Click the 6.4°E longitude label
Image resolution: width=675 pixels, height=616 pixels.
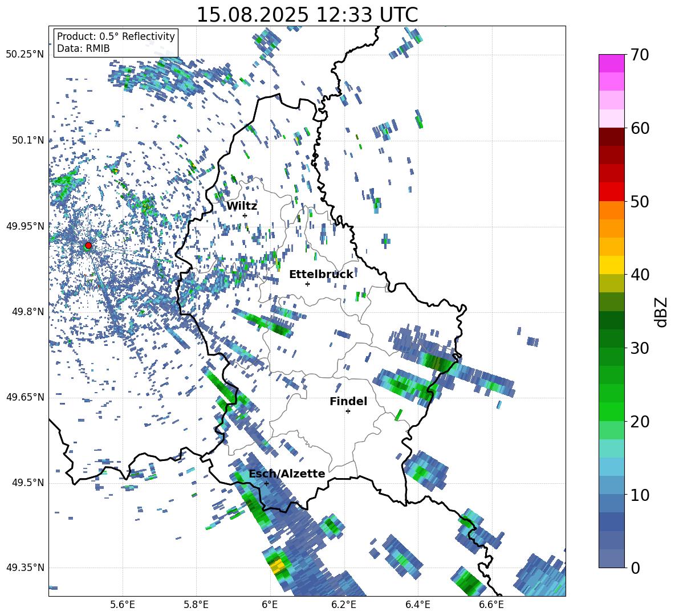tap(417, 605)
